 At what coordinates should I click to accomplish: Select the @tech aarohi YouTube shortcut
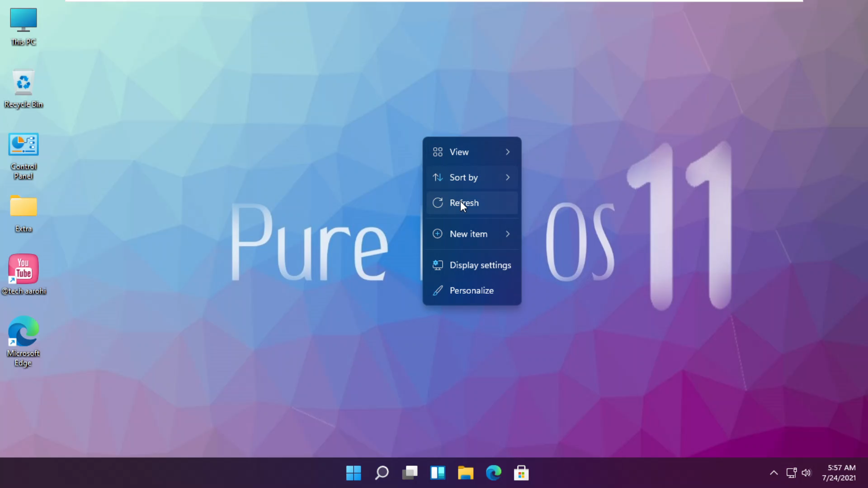pos(24,274)
